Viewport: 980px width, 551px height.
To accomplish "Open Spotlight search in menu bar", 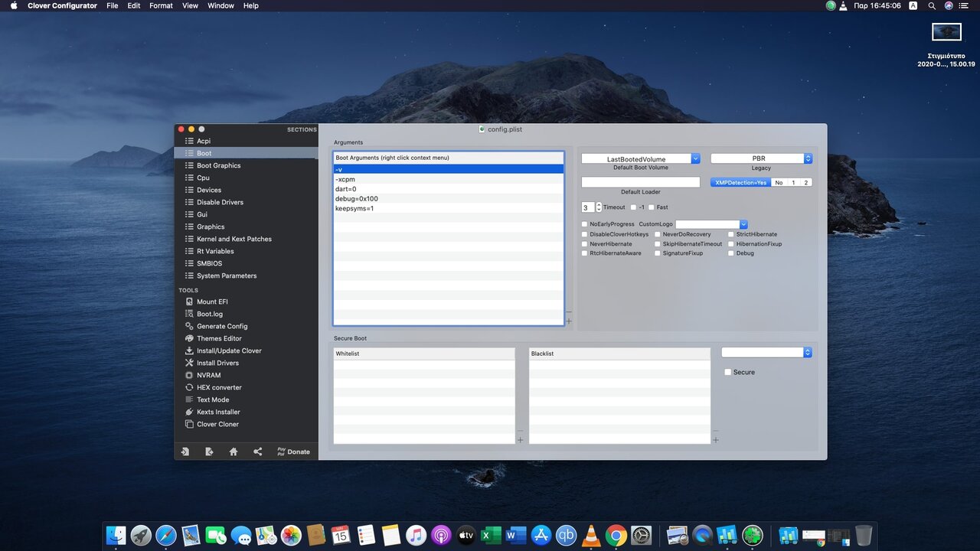I will click(932, 5).
